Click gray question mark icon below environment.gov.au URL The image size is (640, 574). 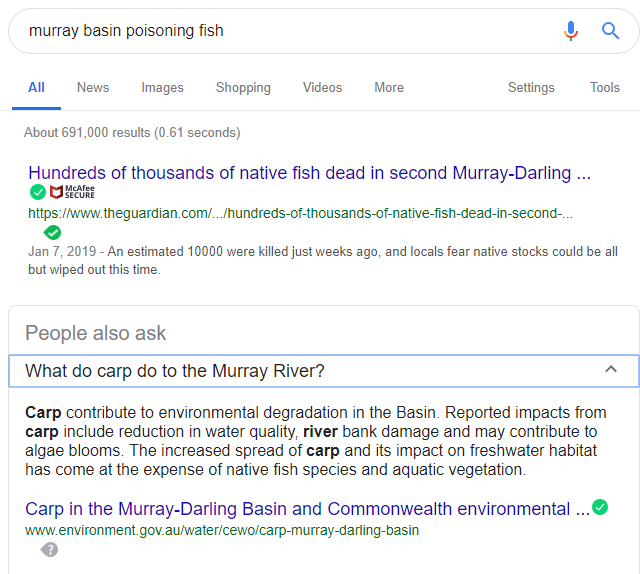click(x=50, y=549)
